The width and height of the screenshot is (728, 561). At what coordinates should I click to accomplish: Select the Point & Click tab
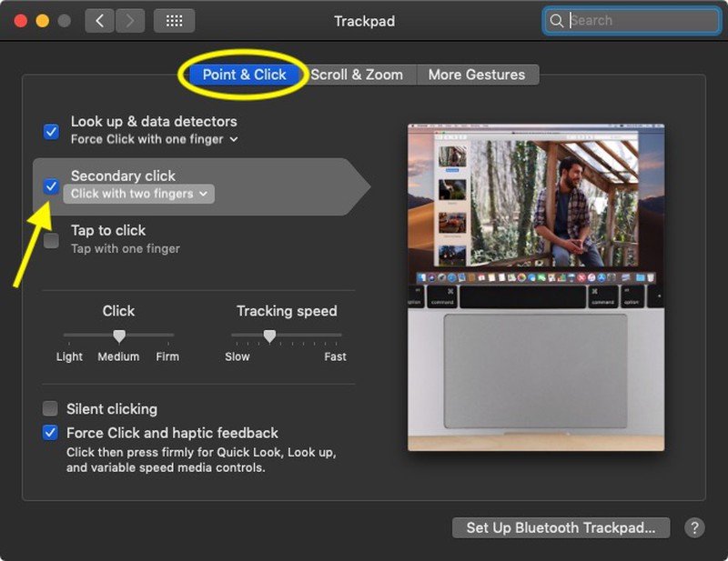pyautogui.click(x=244, y=75)
